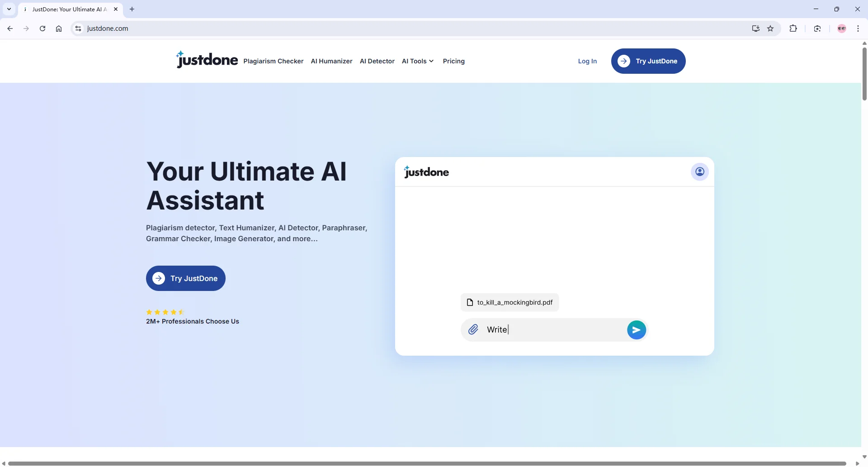The image size is (868, 467).
Task: Go to the AI Detector page
Action: [x=377, y=61]
